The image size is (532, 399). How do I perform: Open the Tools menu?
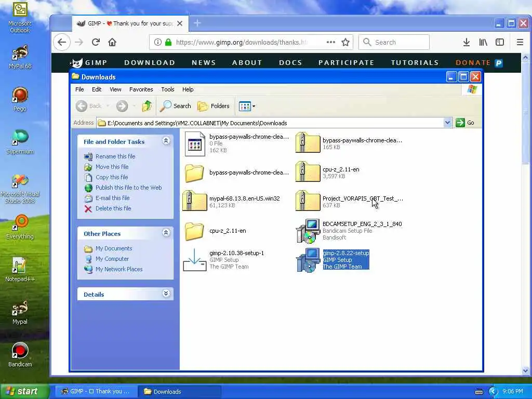(168, 89)
